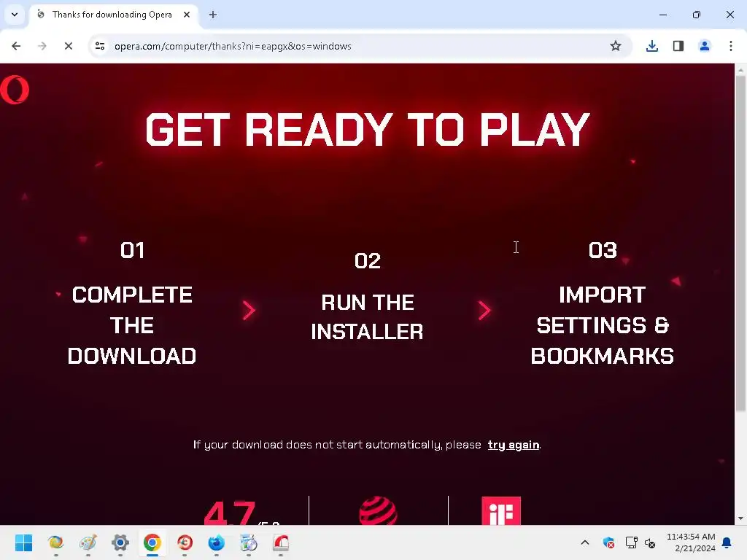
Task: Open the Paint app on the taskbar
Action: [x=88, y=542]
